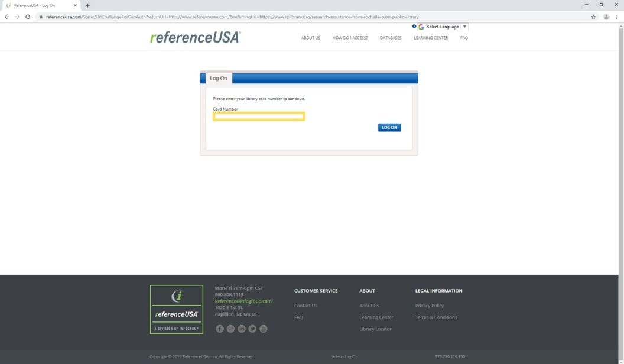Open Learning Center footer link
Screen dimensions: 624x364
click(376, 317)
